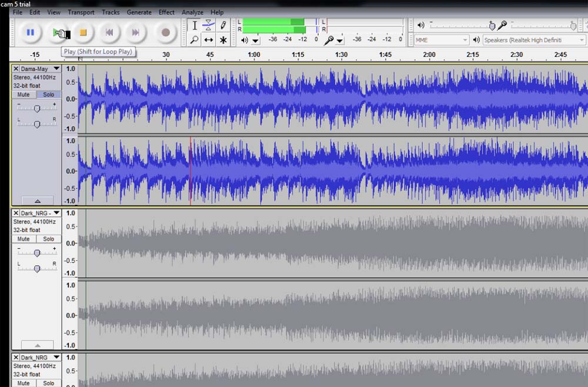Skip to End transport button
The height and width of the screenshot is (387, 588).
tap(135, 33)
